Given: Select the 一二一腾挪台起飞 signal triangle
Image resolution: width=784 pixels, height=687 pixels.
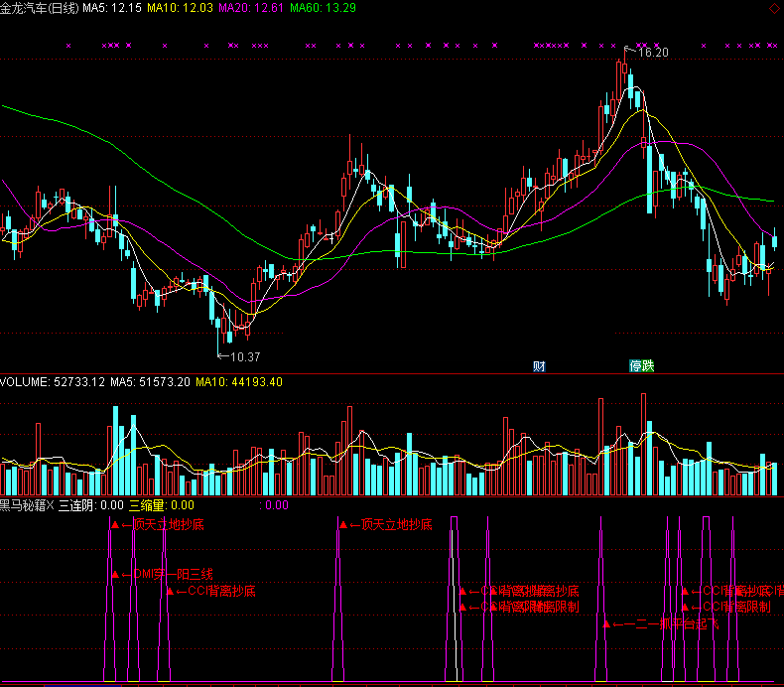Looking at the screenshot, I should coord(605,624).
